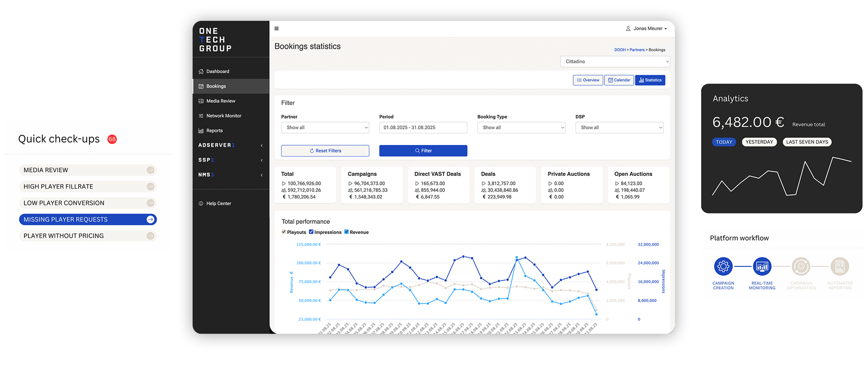Uncheck the Impressions checkbox
This screenshot has width=868, height=365.
(311, 232)
